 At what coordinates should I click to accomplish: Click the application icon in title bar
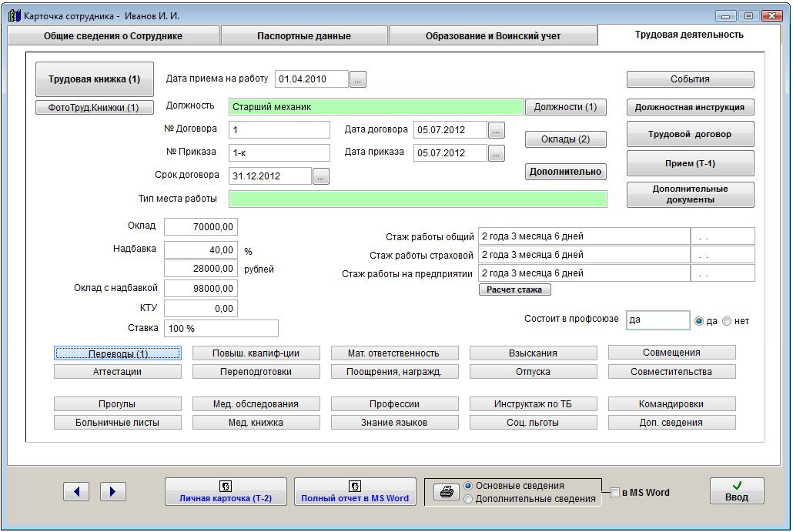(14, 15)
